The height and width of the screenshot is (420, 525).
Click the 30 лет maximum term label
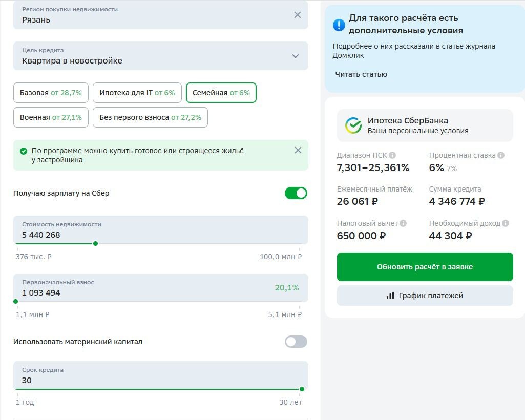290,402
